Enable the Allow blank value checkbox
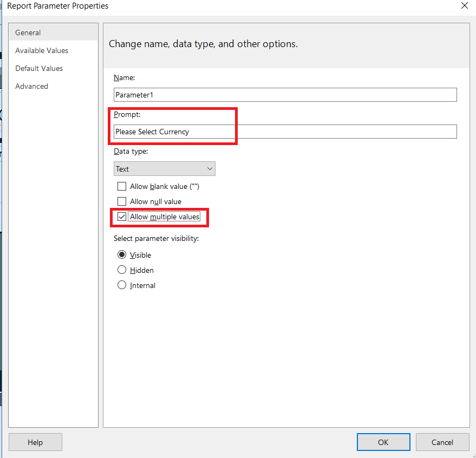Viewport: 476px width, 458px height. (x=122, y=187)
